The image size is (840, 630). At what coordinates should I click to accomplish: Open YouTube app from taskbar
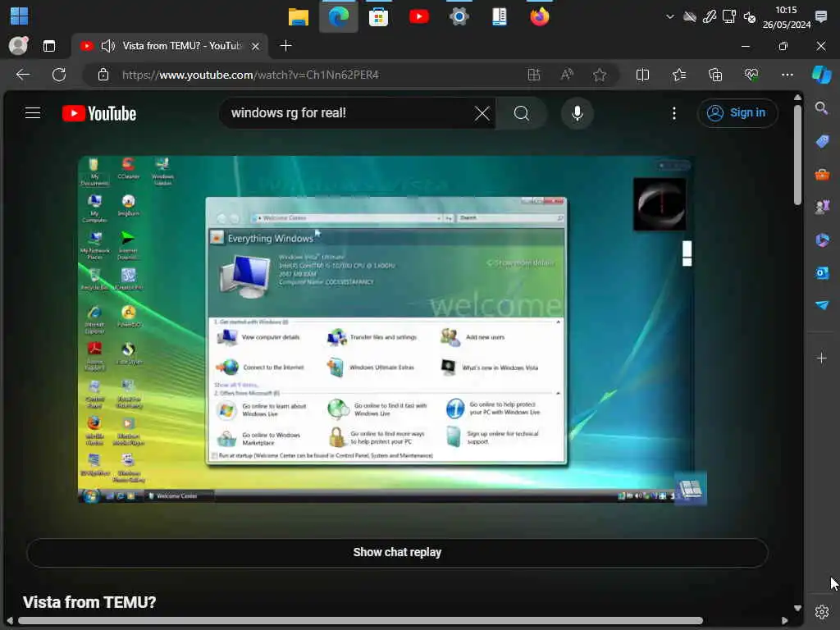point(419,16)
